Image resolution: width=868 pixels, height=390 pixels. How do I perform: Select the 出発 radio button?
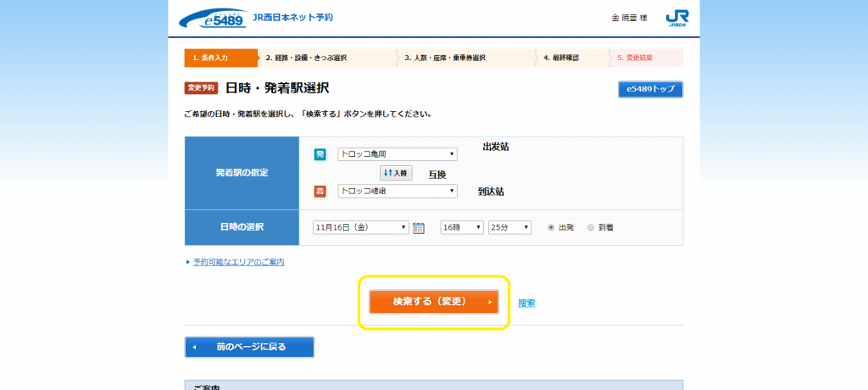tap(552, 227)
